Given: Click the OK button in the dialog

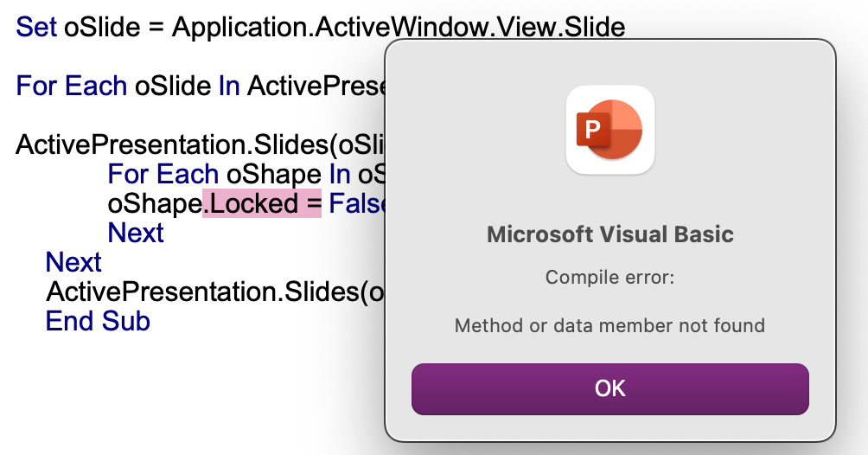Looking at the screenshot, I should pos(610,389).
